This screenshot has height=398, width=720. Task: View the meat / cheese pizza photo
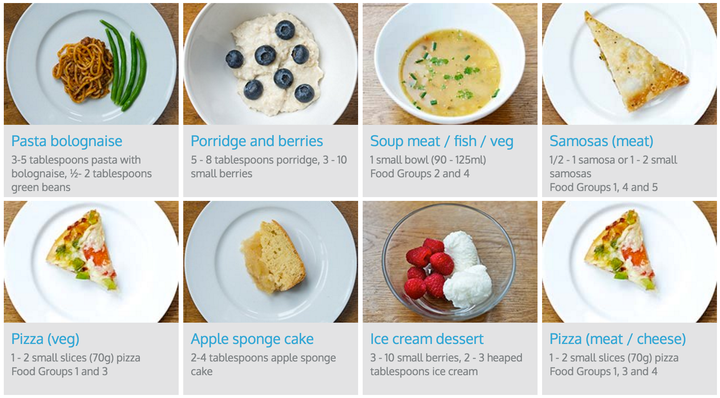click(x=629, y=262)
